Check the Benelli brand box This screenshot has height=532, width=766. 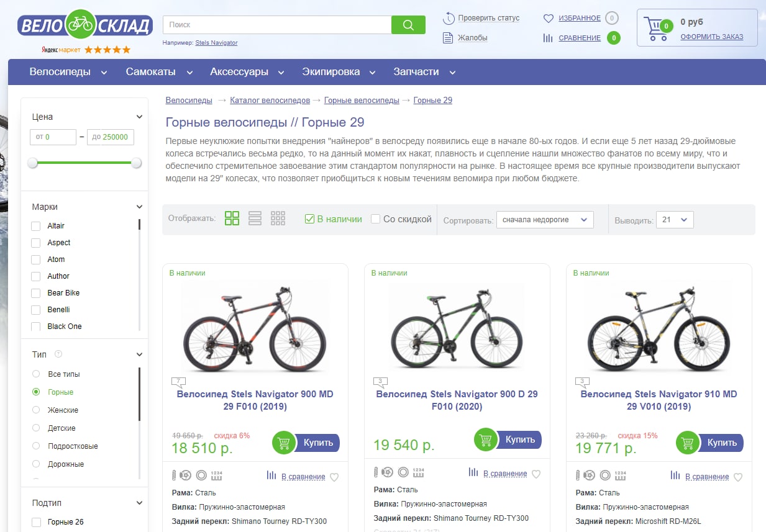pyautogui.click(x=36, y=310)
